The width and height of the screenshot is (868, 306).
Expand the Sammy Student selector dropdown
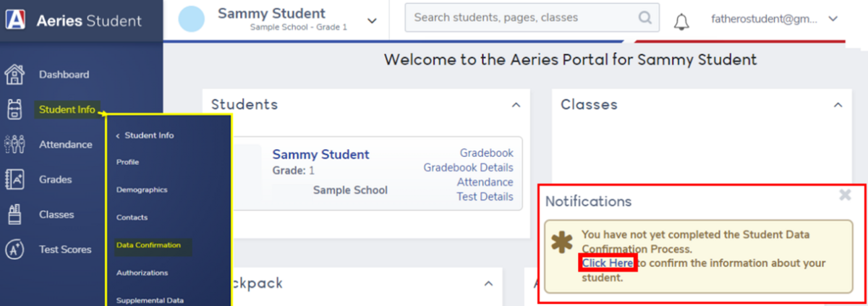coord(372,21)
